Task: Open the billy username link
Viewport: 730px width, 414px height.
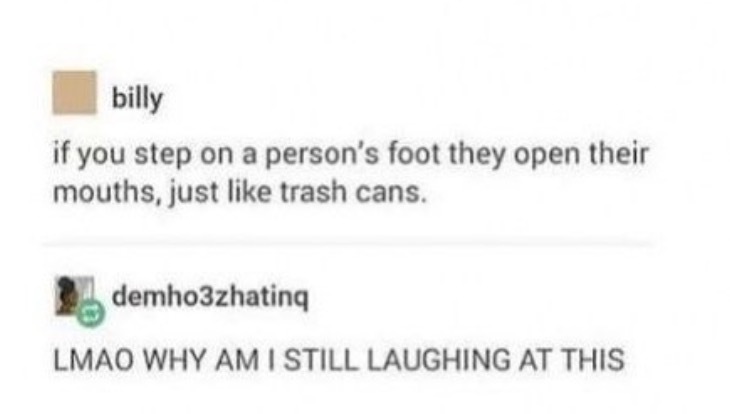Action: tap(137, 98)
